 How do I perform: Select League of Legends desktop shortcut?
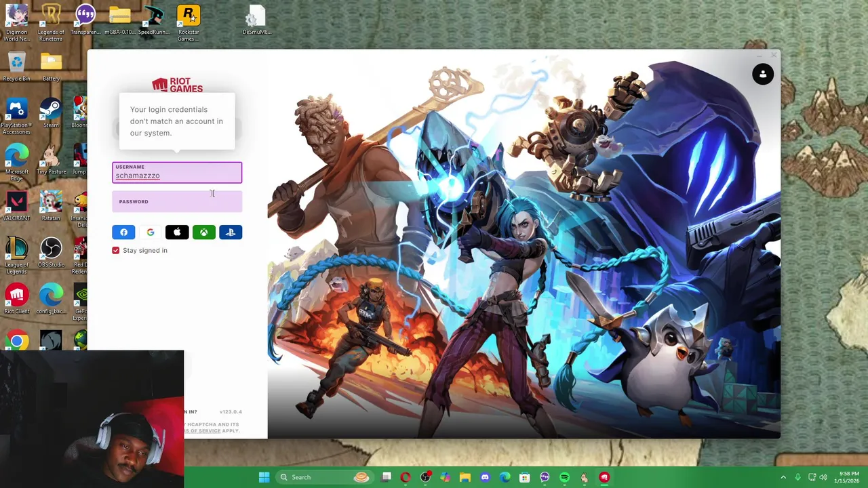tap(16, 256)
